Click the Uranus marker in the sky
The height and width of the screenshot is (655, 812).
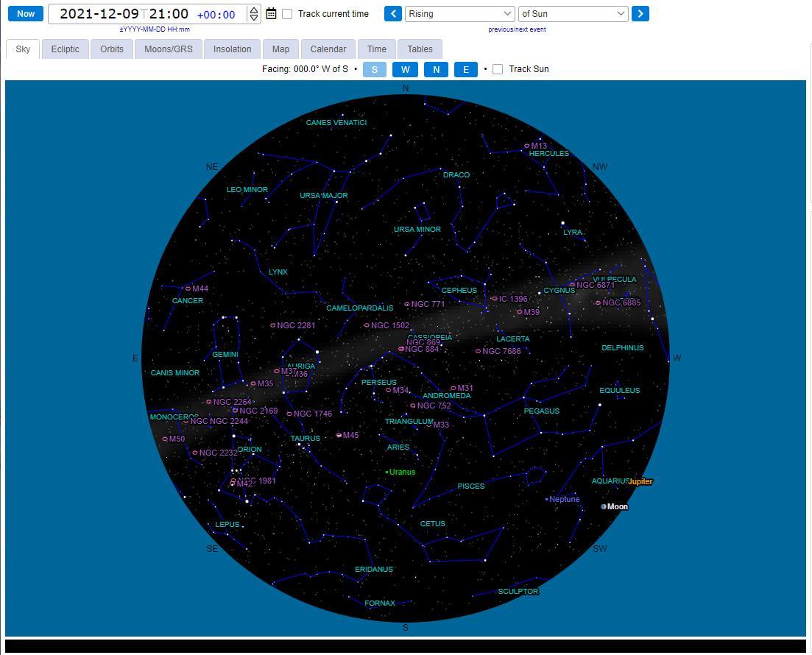pyautogui.click(x=387, y=472)
